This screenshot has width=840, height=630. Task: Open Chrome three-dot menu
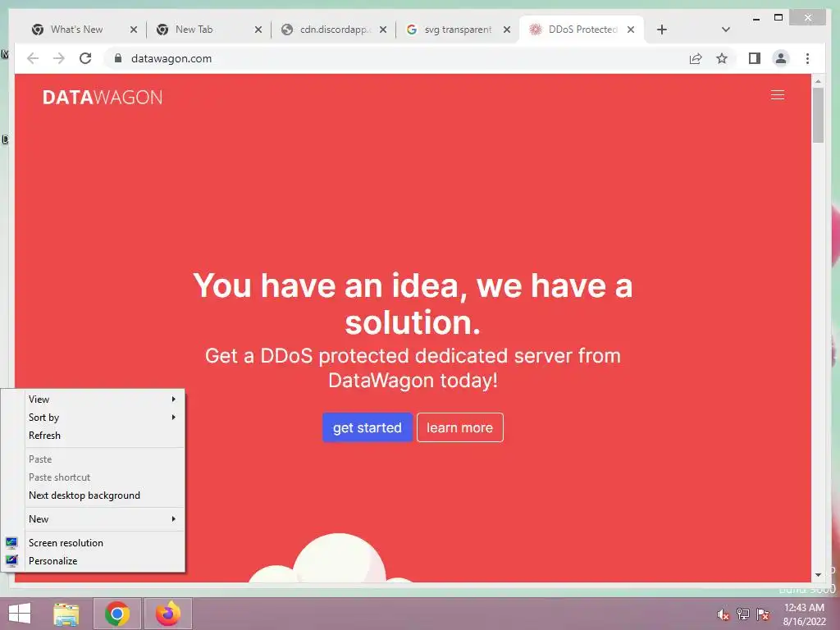tap(807, 58)
